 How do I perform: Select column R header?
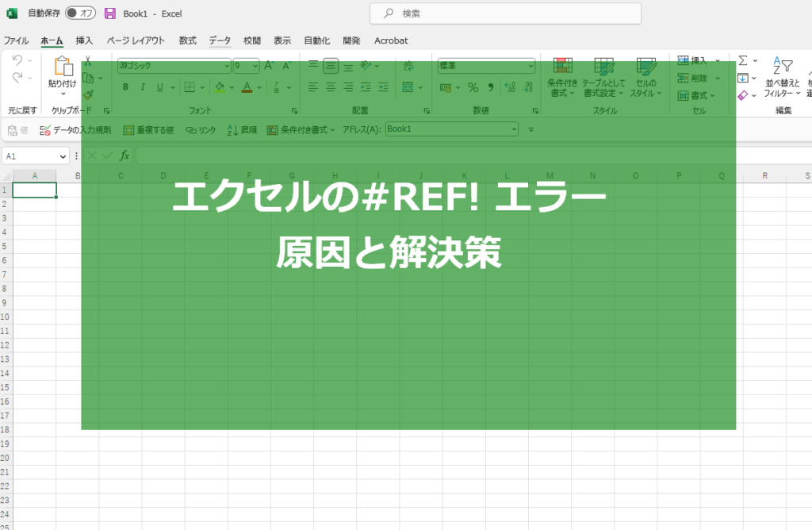[764, 175]
